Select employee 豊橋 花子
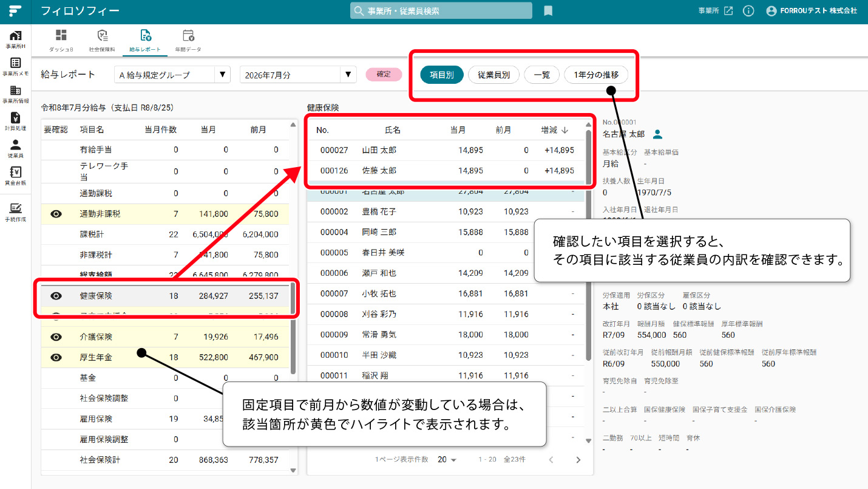Viewport: 868px width, 489px height. (446, 211)
